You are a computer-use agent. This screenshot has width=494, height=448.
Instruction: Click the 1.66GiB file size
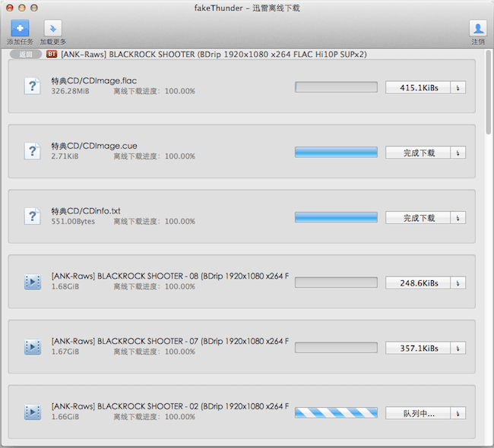[65, 417]
